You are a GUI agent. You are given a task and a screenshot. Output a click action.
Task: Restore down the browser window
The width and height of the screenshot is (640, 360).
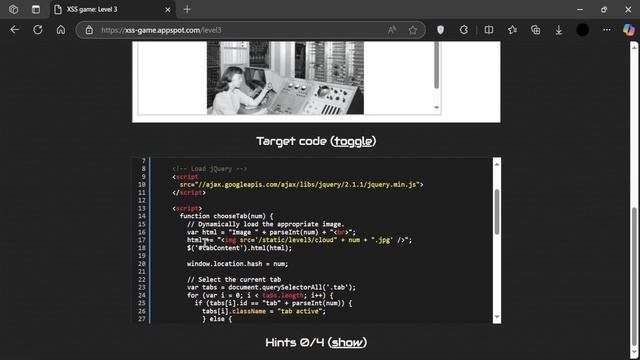[604, 9]
